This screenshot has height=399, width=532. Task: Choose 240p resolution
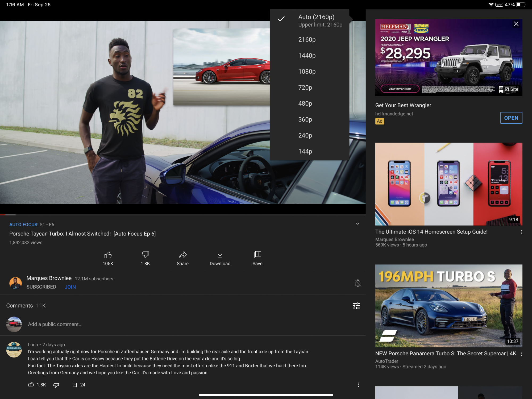pos(310,135)
